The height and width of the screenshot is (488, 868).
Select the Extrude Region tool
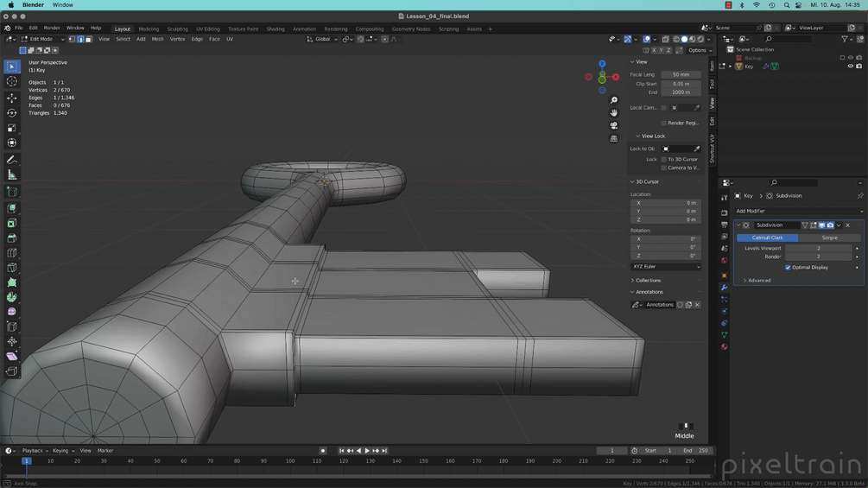click(11, 209)
